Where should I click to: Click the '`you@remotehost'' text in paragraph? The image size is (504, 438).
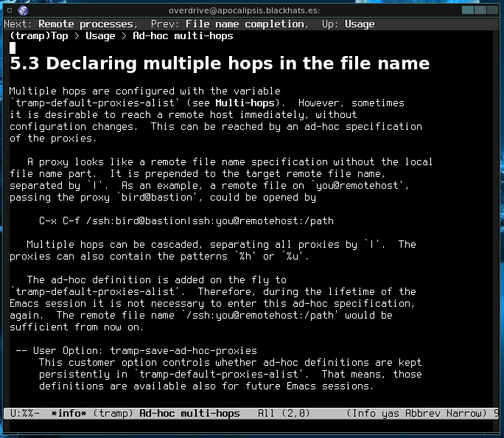pyautogui.click(x=357, y=186)
